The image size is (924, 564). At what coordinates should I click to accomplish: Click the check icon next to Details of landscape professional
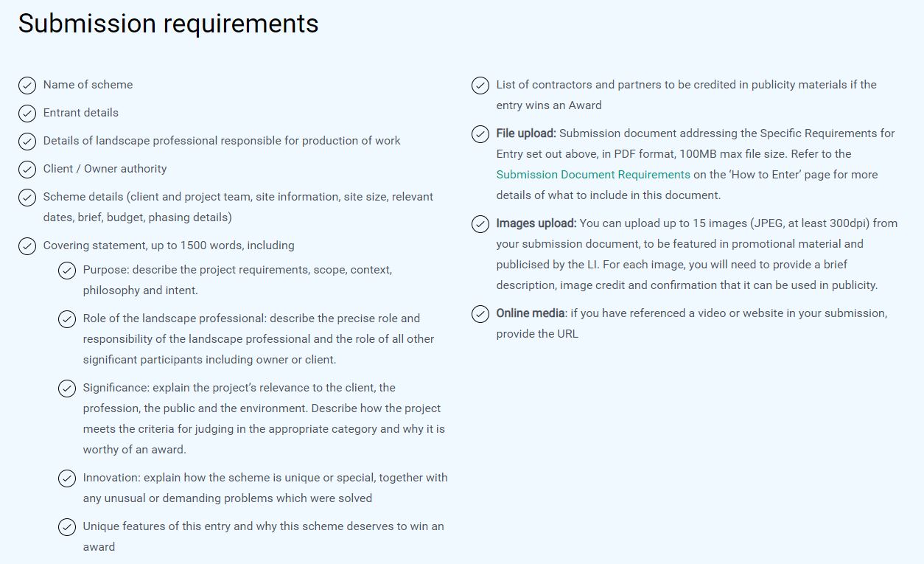pos(27,142)
